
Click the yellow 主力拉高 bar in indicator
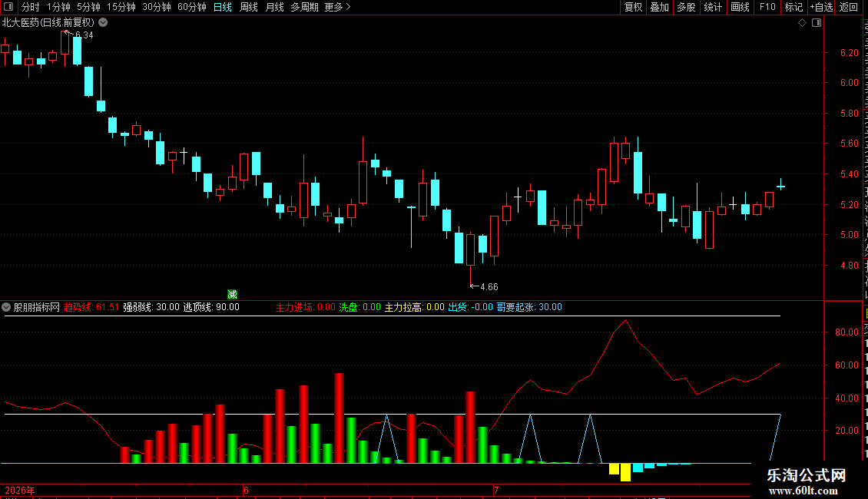point(625,472)
